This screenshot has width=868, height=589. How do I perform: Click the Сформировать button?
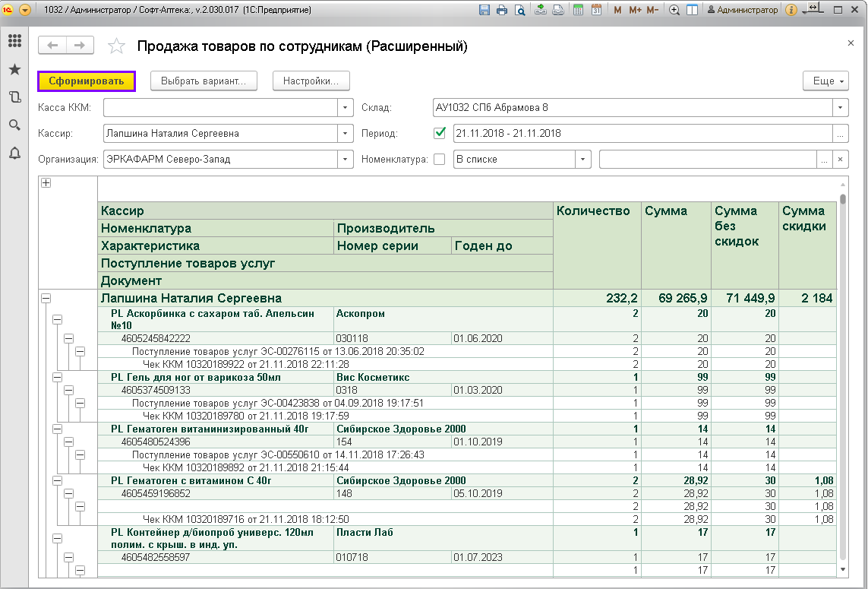click(86, 81)
